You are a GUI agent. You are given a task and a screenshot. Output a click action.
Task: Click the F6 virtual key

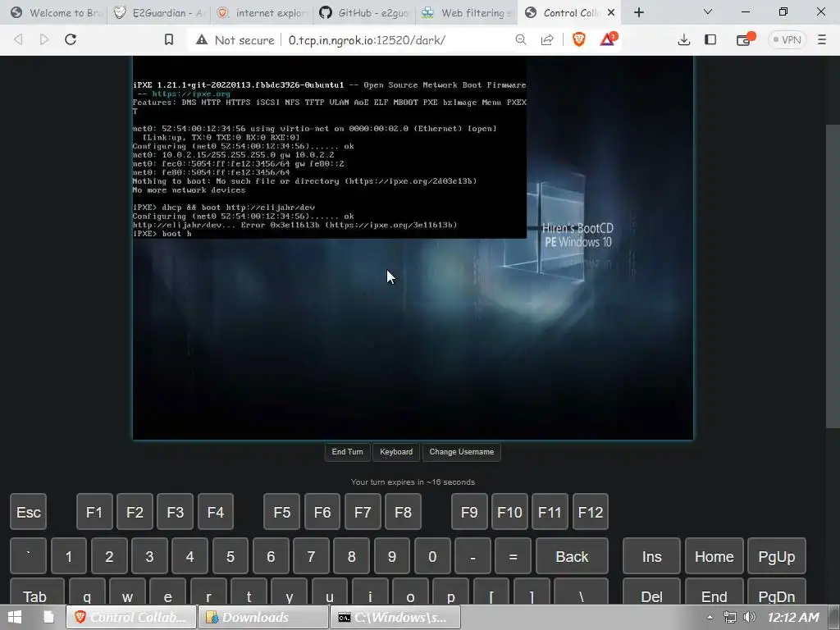(322, 512)
